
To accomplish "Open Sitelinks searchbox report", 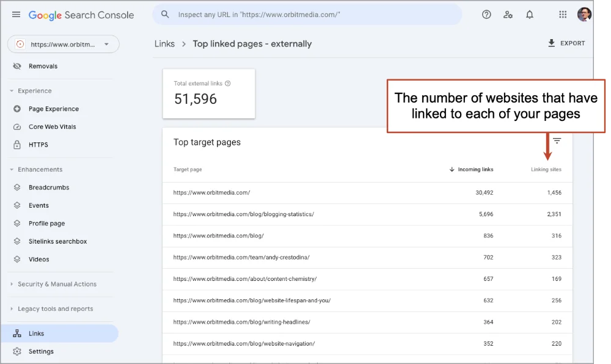I will (57, 241).
